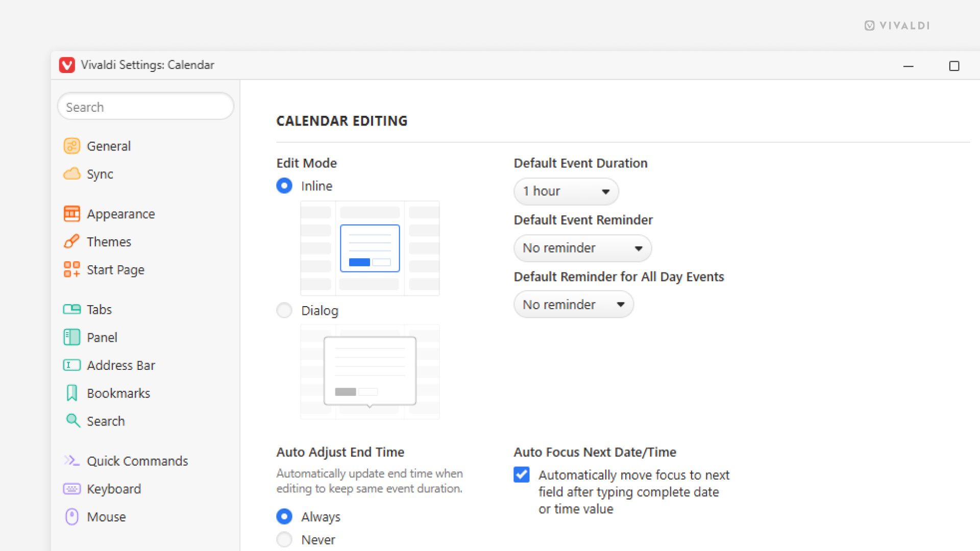Focus the settings Search field
The height and width of the screenshot is (551, 980).
(145, 107)
